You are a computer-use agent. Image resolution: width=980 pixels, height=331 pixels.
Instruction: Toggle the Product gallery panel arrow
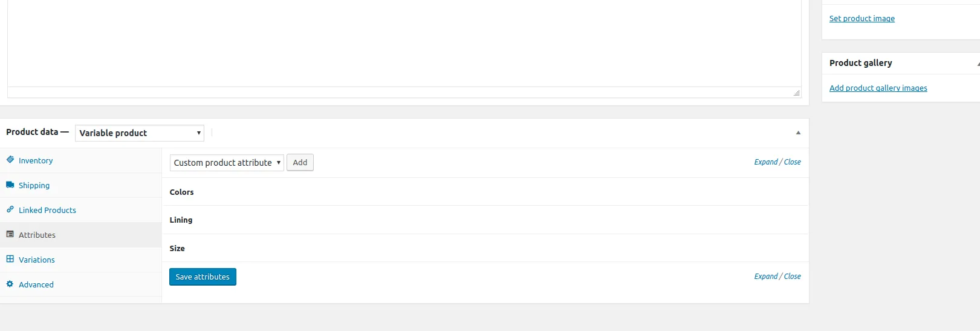click(x=978, y=64)
